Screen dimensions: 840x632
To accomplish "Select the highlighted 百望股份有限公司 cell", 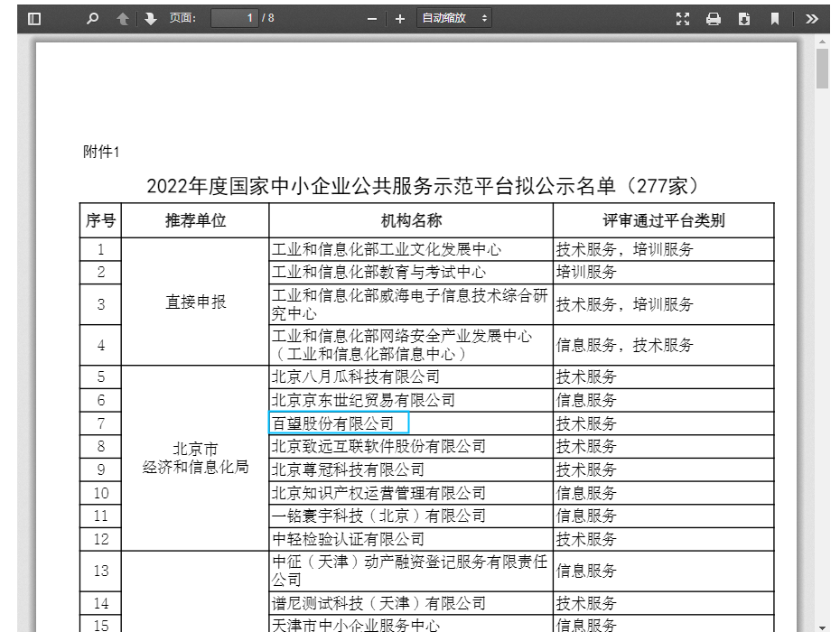I will [x=340, y=423].
